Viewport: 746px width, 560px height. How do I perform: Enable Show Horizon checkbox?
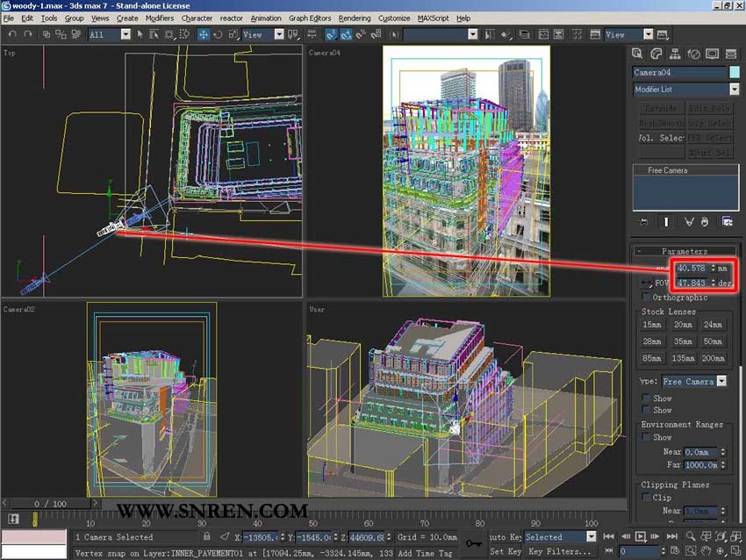[x=645, y=410]
